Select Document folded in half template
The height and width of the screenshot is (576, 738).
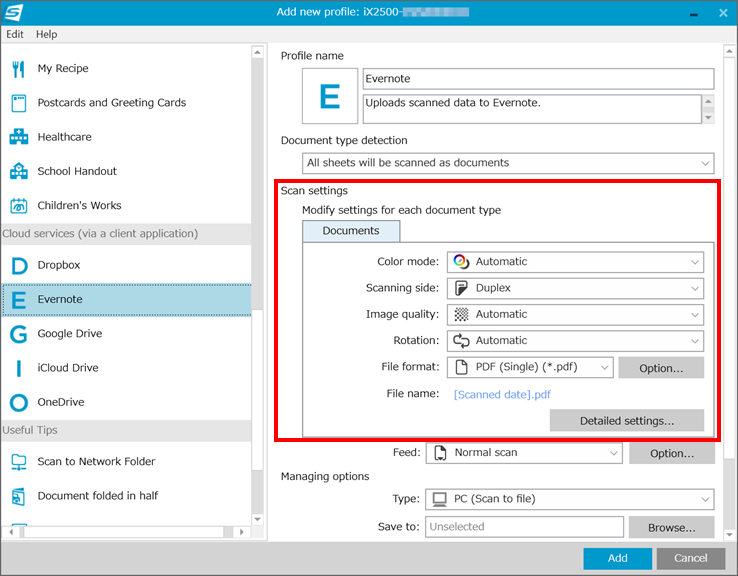[126, 496]
